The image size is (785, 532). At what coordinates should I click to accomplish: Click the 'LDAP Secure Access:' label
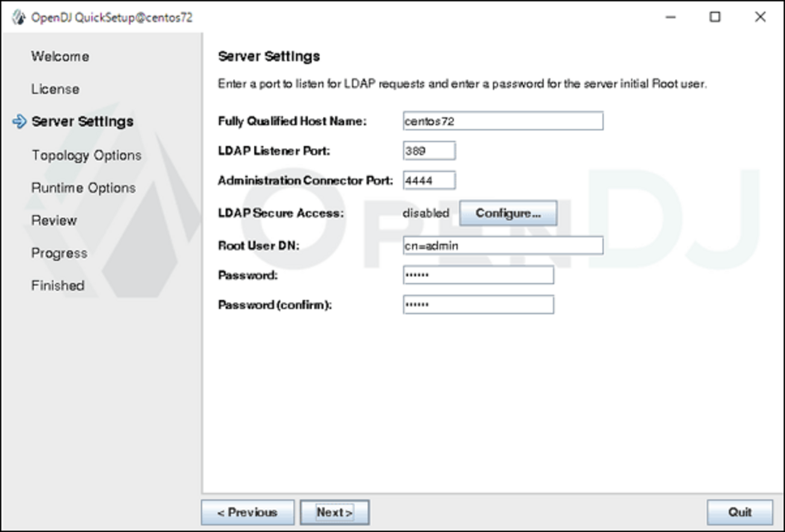pos(280,213)
